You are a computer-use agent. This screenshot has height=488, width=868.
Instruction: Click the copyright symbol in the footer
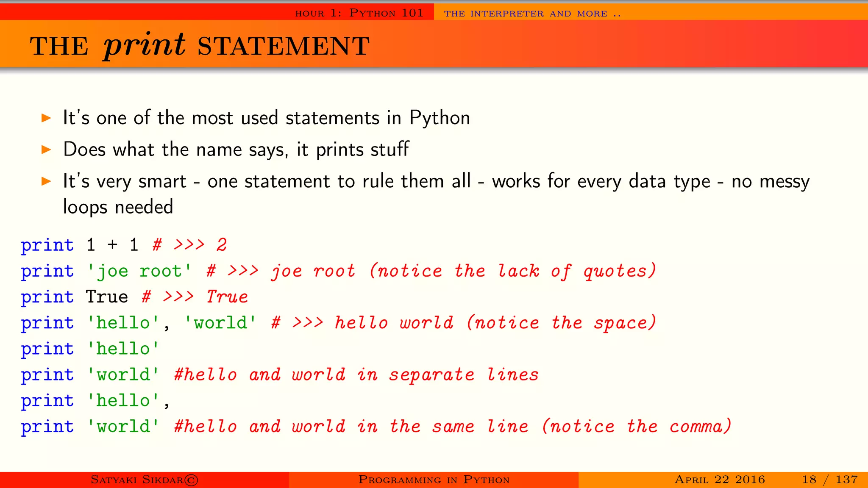(191, 480)
